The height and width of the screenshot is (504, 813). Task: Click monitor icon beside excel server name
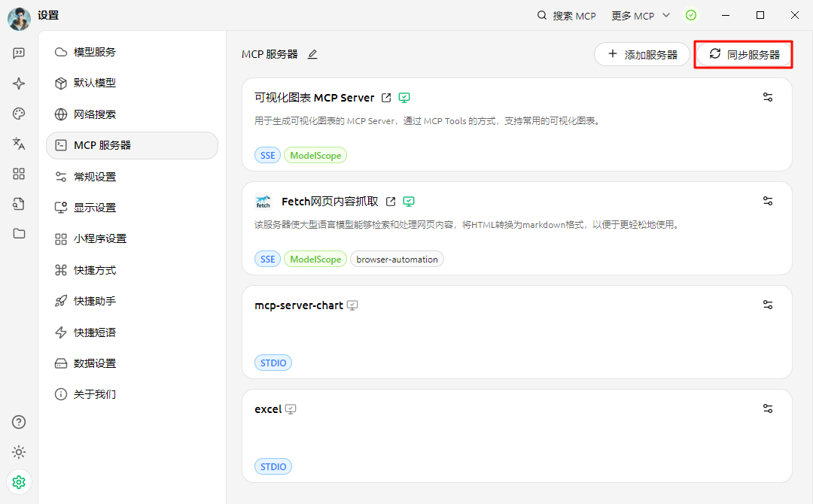[x=291, y=408]
